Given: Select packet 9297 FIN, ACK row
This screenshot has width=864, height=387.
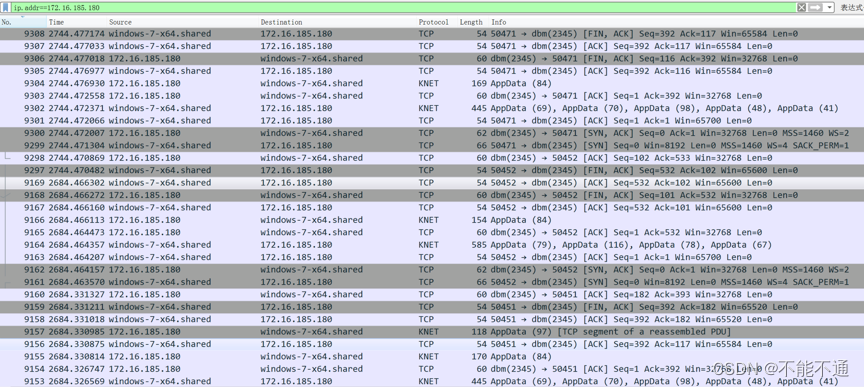Looking at the screenshot, I should (432, 170).
